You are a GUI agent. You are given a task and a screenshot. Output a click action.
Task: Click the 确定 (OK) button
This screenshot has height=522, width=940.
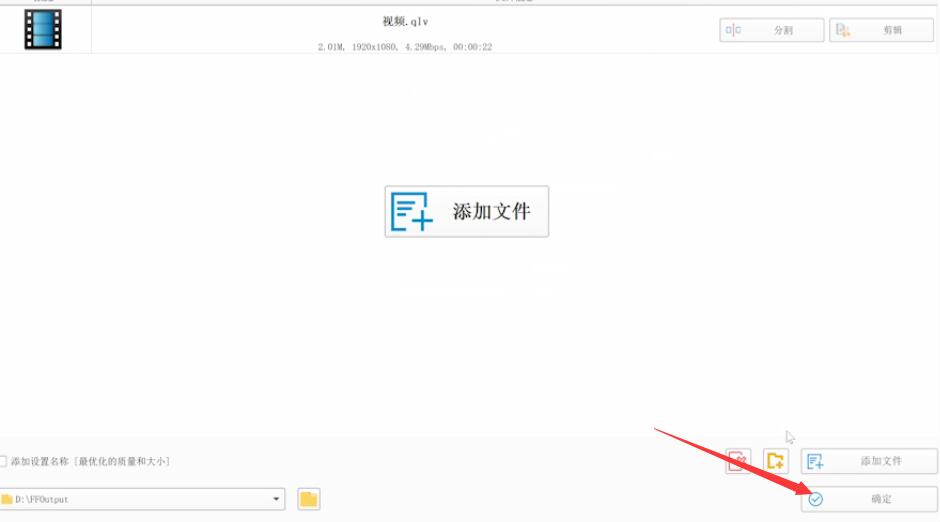[x=869, y=499]
